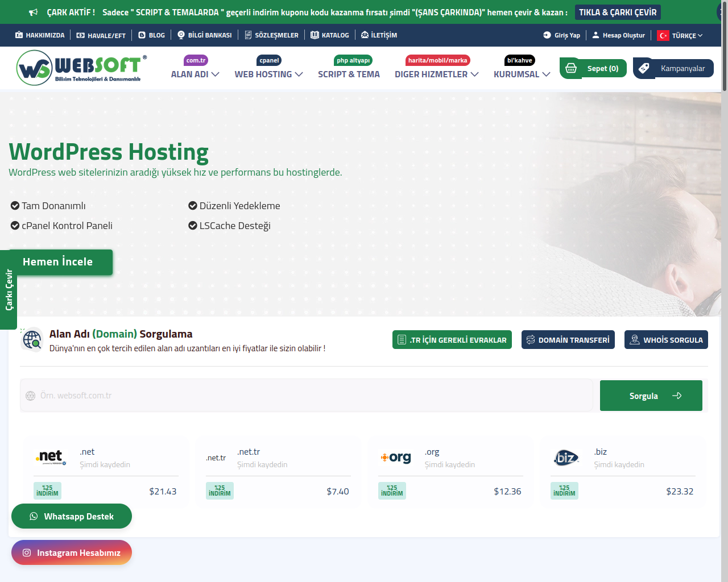
Task: Click the Hesap Oluştur user icon
Action: point(595,35)
